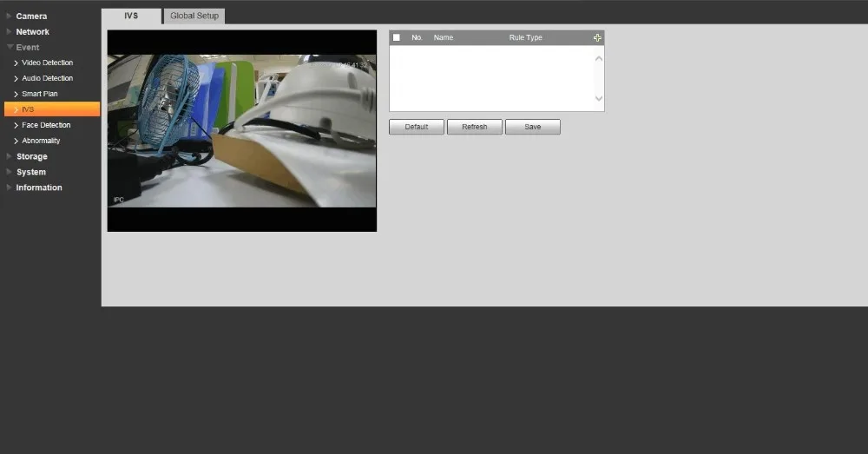Expand the Storage menu section
Screen dimensions: 868x454
coord(31,156)
